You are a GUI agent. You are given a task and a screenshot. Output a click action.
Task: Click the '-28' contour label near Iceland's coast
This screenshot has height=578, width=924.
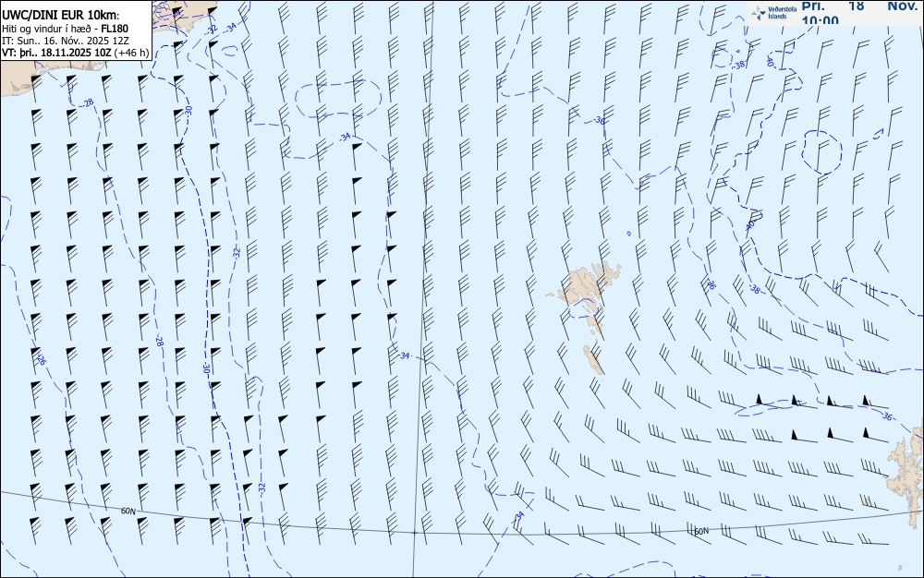[x=88, y=103]
